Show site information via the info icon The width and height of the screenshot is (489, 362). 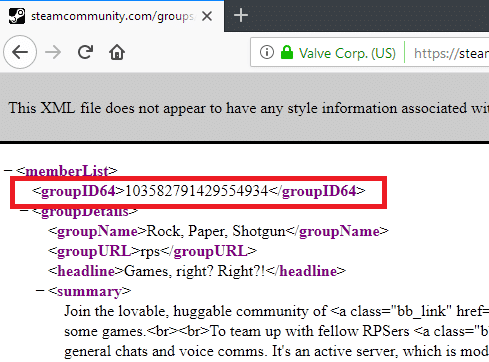pos(267,52)
